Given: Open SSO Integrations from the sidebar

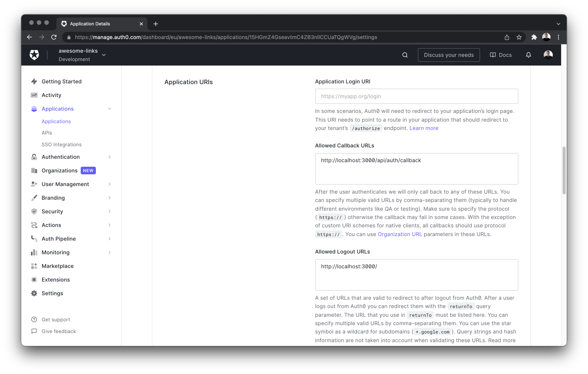Looking at the screenshot, I should pyautogui.click(x=62, y=144).
